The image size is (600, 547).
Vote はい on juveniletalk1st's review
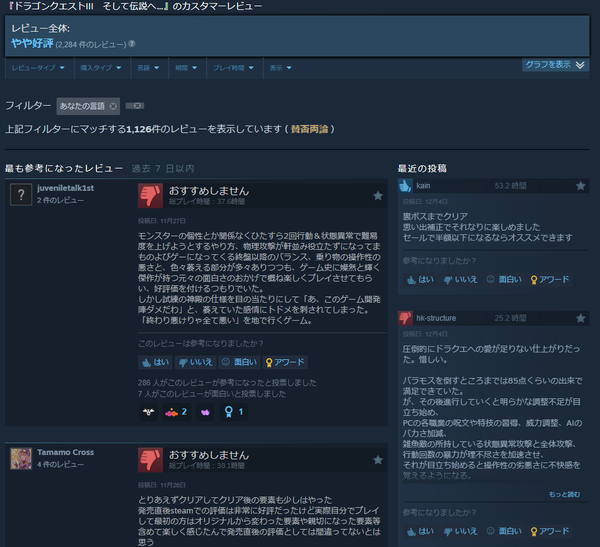(x=155, y=362)
